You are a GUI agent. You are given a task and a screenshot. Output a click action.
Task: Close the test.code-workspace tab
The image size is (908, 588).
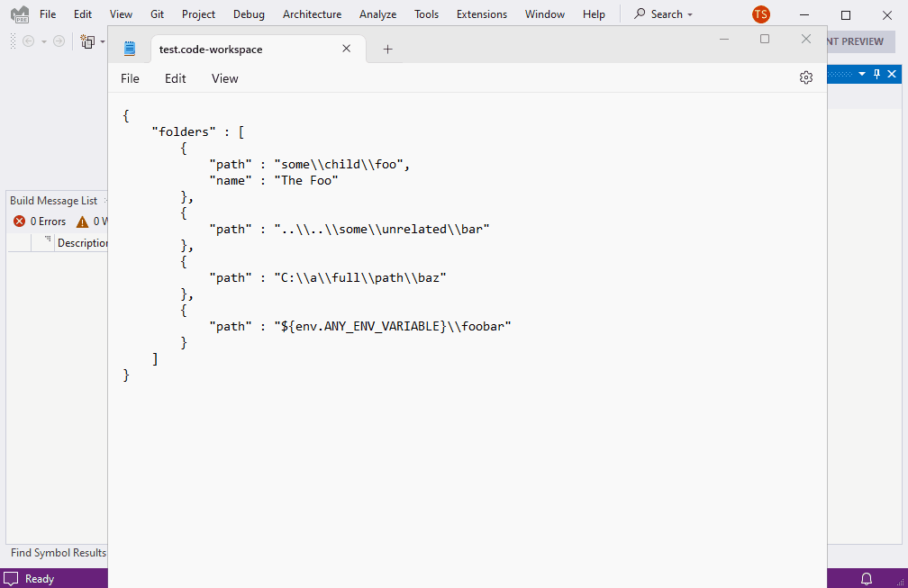click(346, 49)
